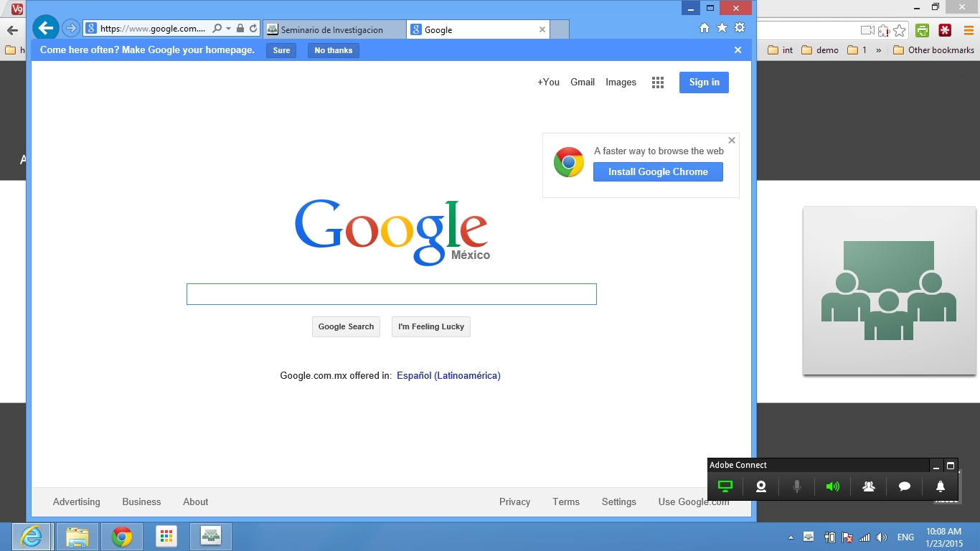Click the Chrome logo in promo card
Viewport: 980px width, 551px height.
point(569,163)
